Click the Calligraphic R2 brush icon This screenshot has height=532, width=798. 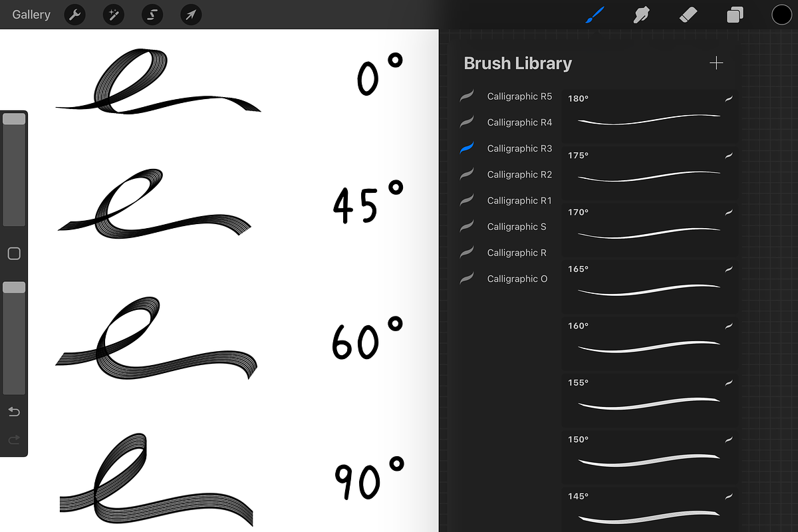467,174
